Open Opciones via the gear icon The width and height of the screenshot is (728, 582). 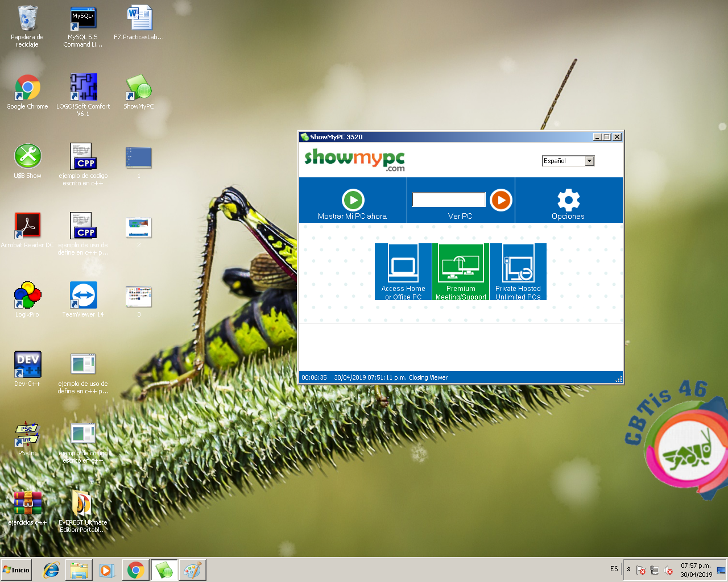(568, 199)
